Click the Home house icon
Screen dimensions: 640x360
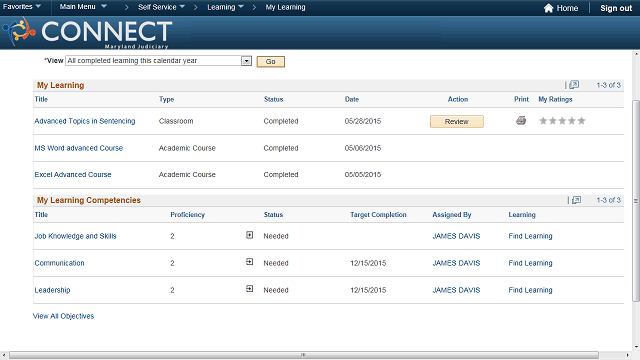pyautogui.click(x=549, y=8)
